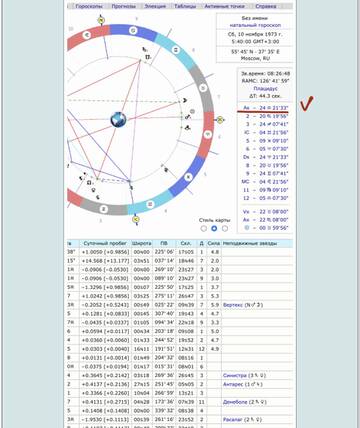Click the Плацидус house system link
The image size is (360, 428).
click(265, 89)
